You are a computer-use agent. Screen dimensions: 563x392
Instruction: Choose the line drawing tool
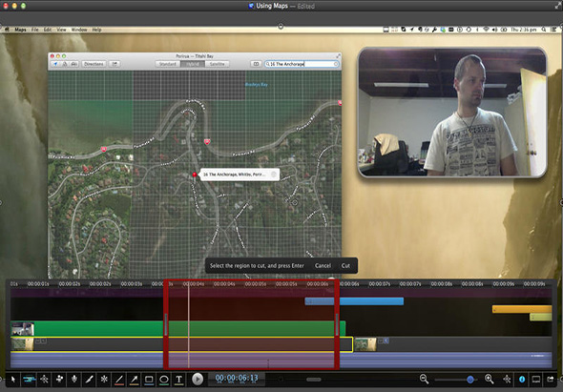pyautogui.click(x=119, y=380)
